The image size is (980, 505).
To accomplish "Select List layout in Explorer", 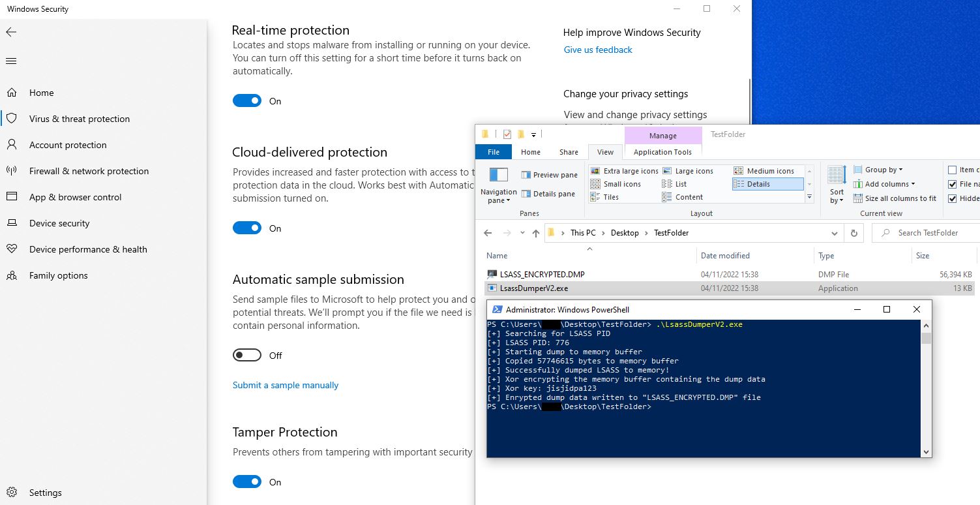I will click(674, 184).
